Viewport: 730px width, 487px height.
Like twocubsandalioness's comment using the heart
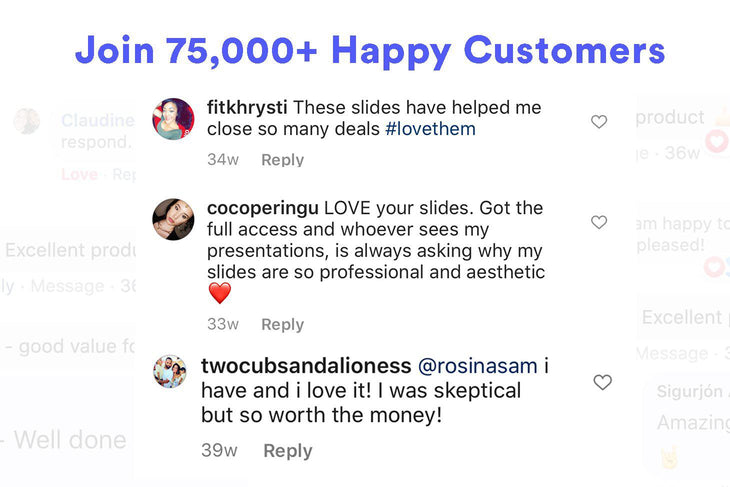click(x=602, y=382)
